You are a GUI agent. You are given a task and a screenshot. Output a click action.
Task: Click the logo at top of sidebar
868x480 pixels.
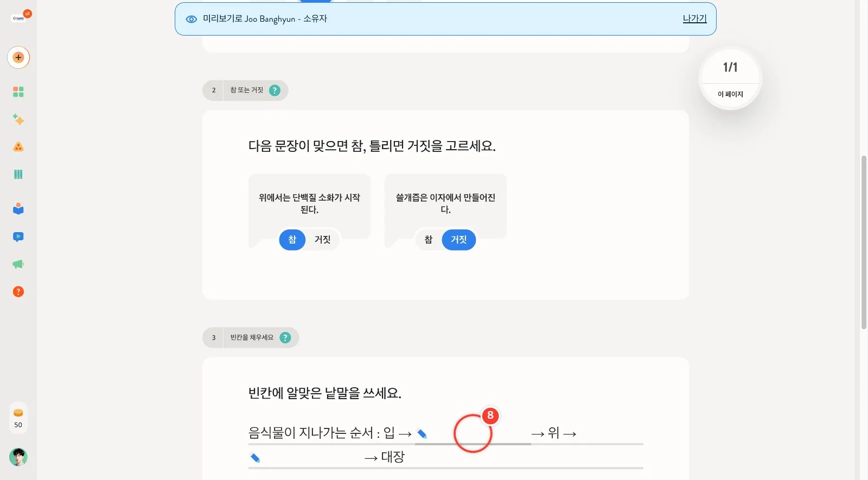20,17
